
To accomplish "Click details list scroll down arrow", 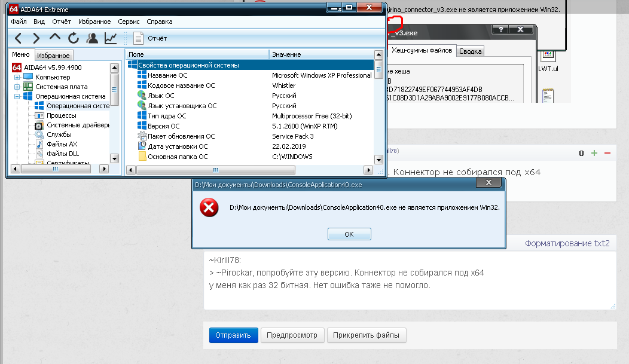I will coord(378,160).
